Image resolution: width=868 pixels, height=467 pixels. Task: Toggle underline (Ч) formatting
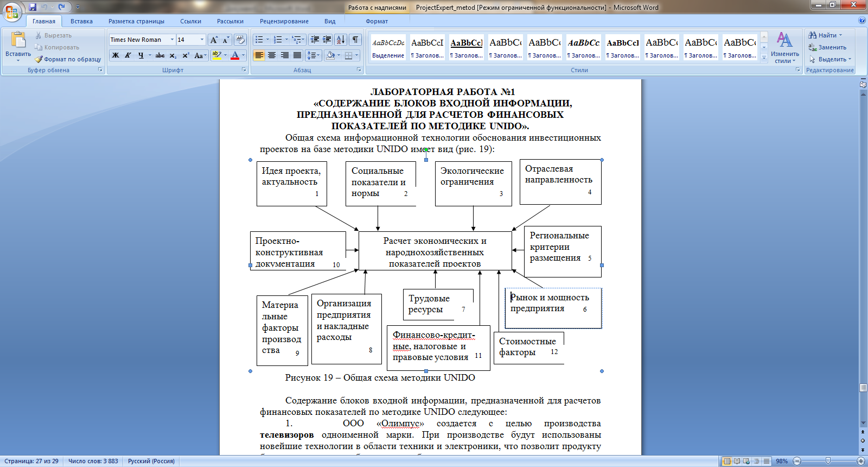(x=141, y=55)
